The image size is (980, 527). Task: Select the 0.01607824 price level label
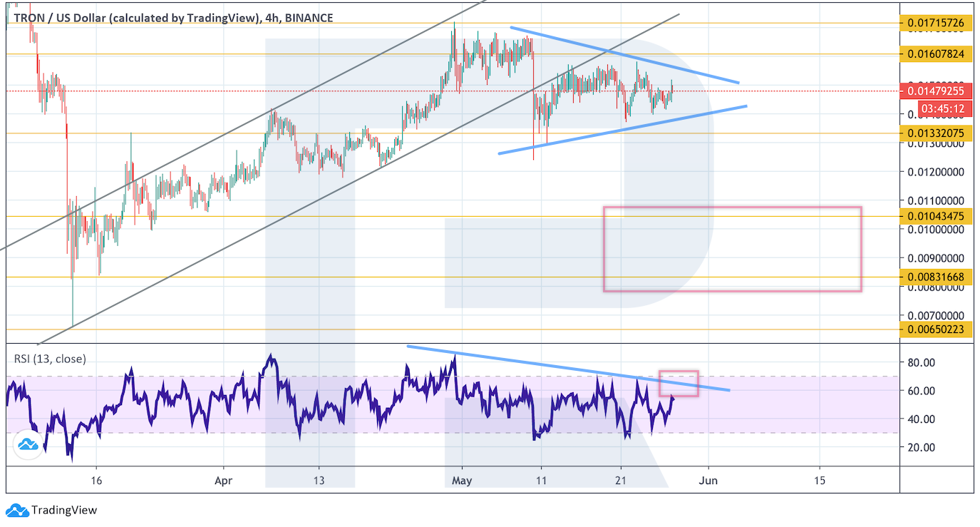[935, 53]
